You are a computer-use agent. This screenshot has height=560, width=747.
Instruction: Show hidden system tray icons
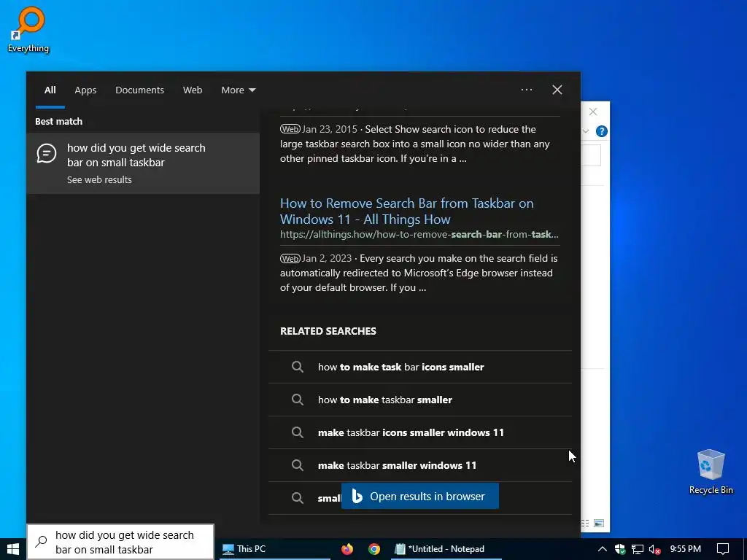pyautogui.click(x=602, y=549)
